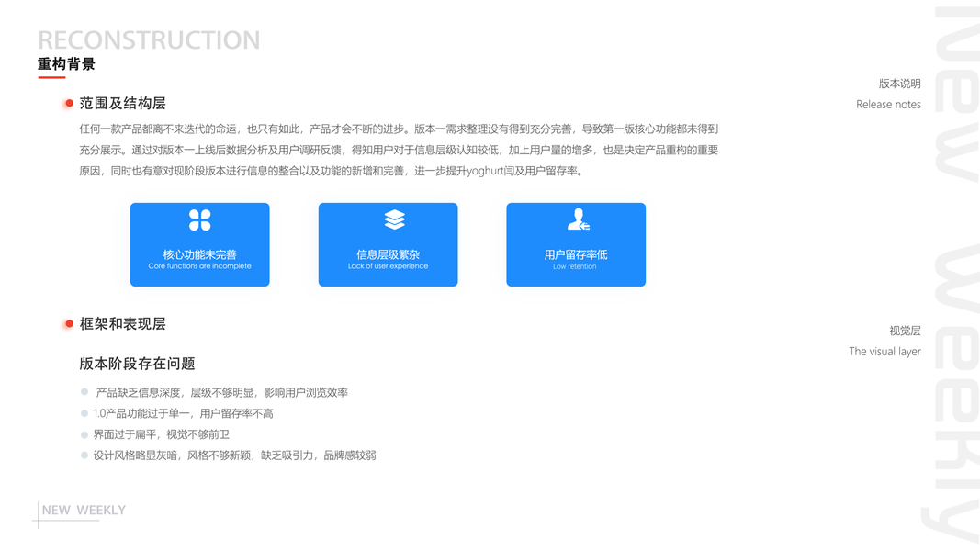
Task: Click the 重构背景 subtitle
Action: pyautogui.click(x=66, y=63)
